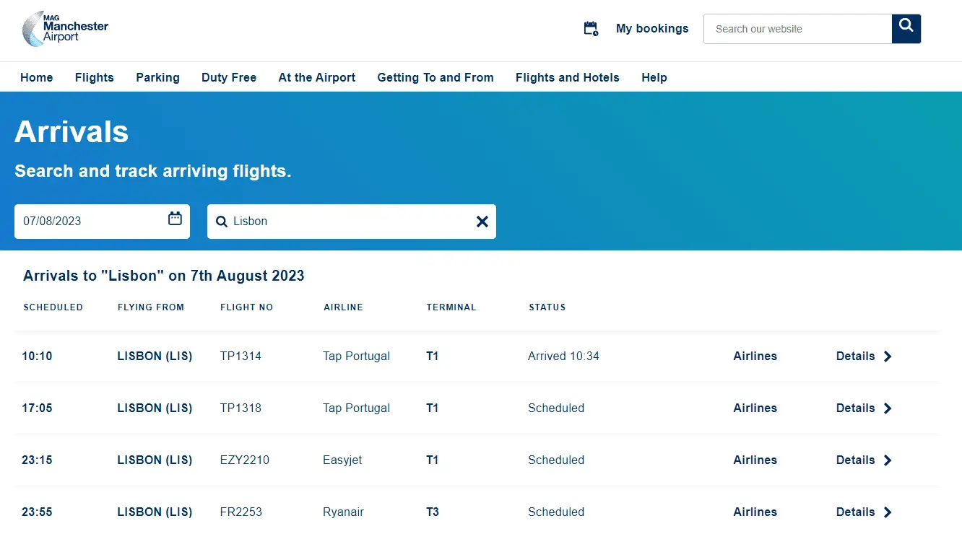Click the chevron next to Details for FR2253

(x=888, y=512)
